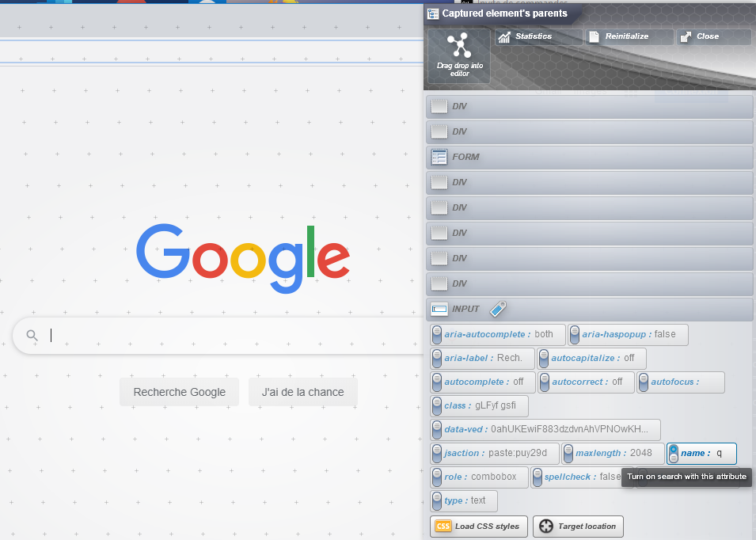Click the crosshair icon in Target location
The width and height of the screenshot is (756, 540).
545,526
